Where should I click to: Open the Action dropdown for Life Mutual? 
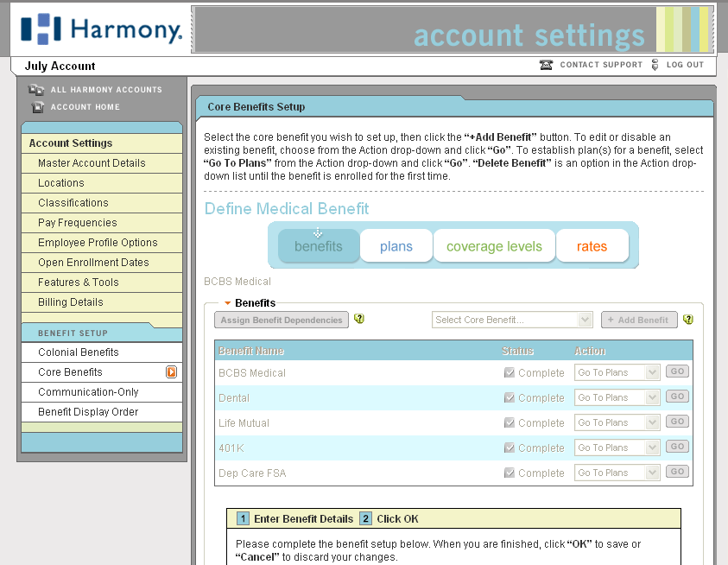pyautogui.click(x=617, y=422)
